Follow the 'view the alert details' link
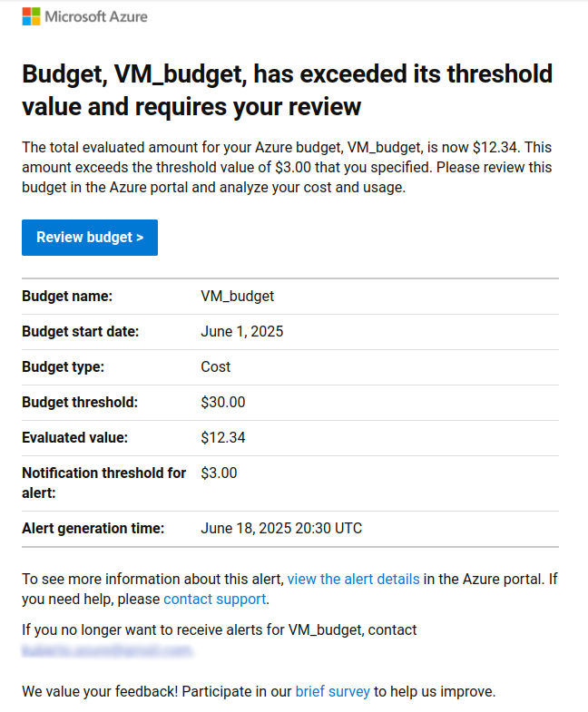This screenshot has width=588, height=712. 354,579
